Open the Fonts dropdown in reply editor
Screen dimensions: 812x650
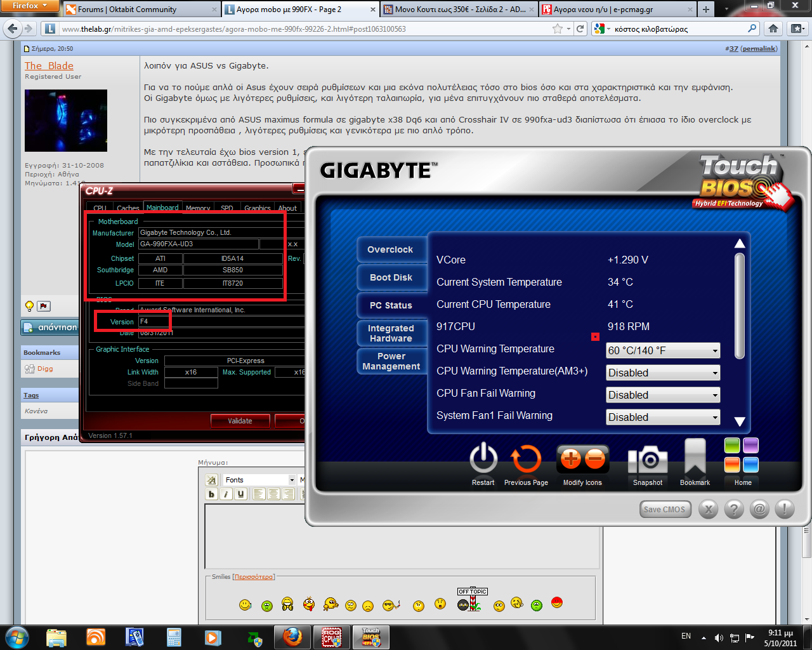tap(259, 480)
